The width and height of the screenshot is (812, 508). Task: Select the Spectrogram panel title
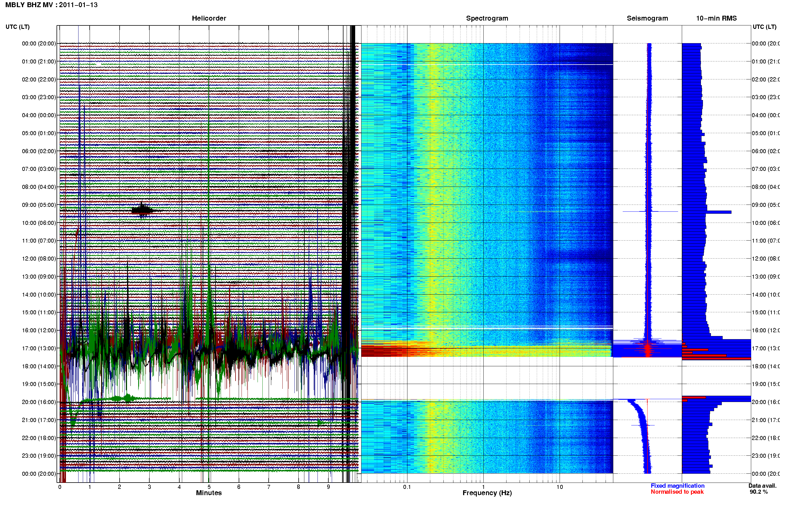(x=487, y=19)
